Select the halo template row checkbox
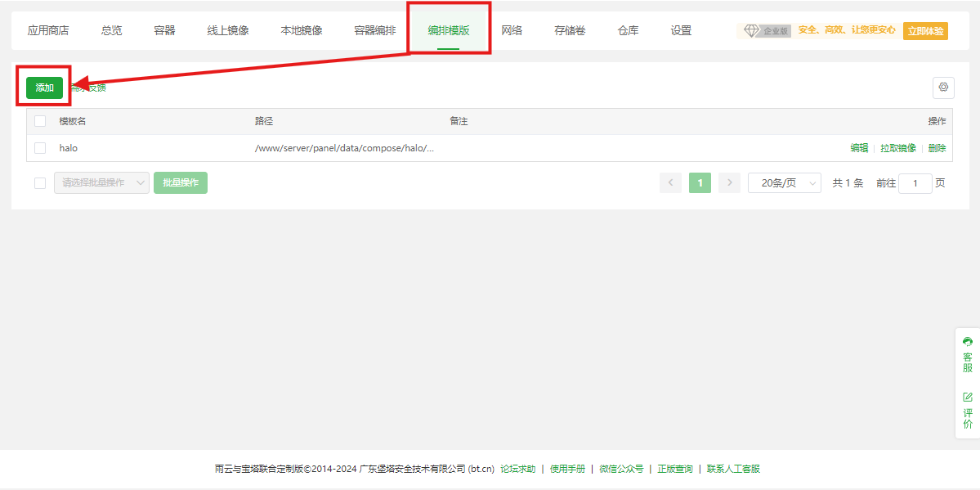The image size is (980, 490). (40, 148)
